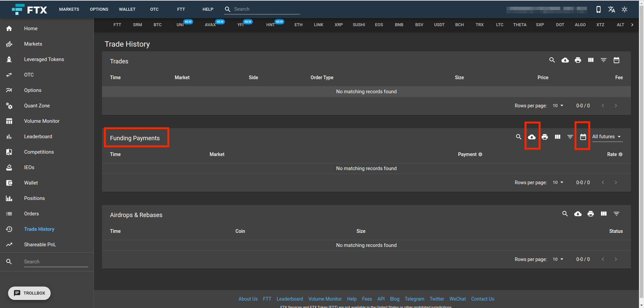Open WALLET in top navigation
This screenshot has height=308, width=644.
tap(127, 9)
